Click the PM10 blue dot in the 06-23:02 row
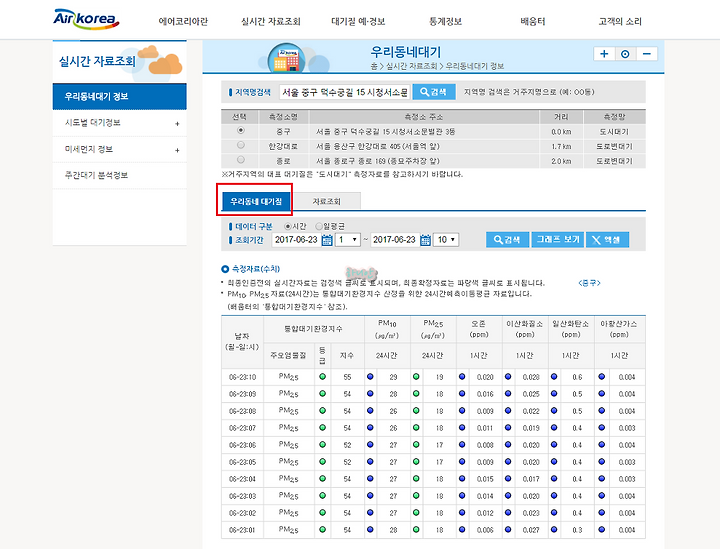Screen dimensions: 720x549 pos(370,513)
